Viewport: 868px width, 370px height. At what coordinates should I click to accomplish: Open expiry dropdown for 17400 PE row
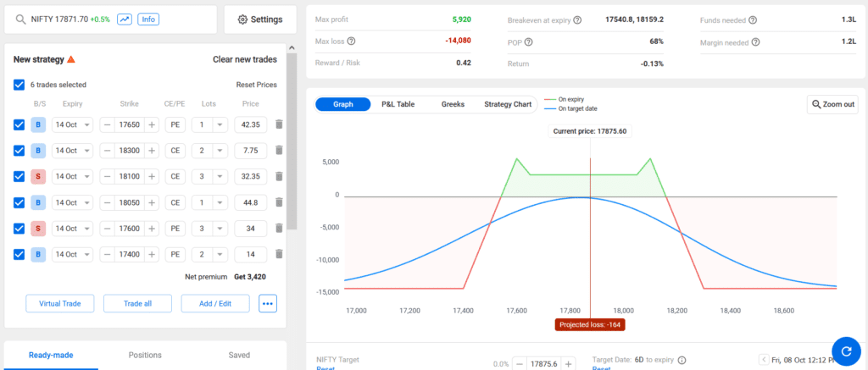[73, 254]
